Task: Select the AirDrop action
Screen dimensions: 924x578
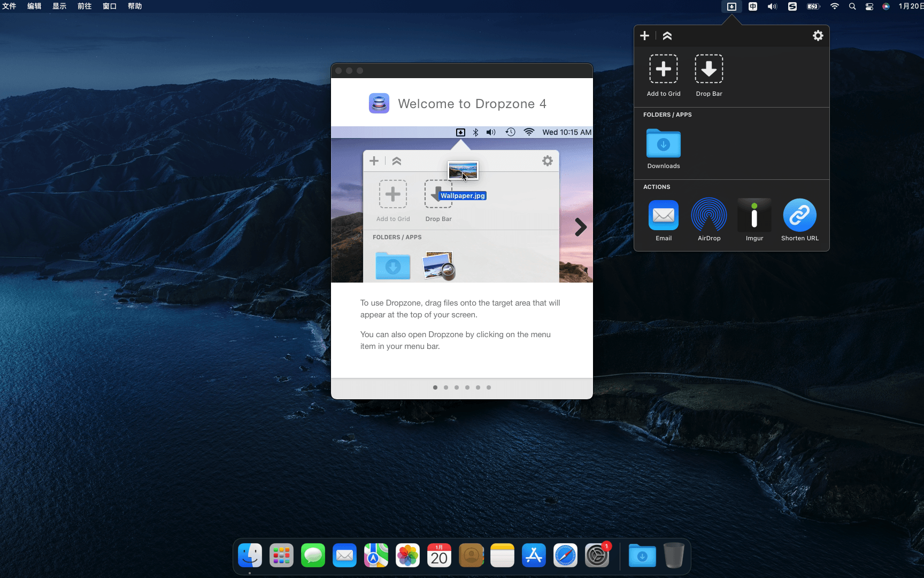Action: (709, 220)
